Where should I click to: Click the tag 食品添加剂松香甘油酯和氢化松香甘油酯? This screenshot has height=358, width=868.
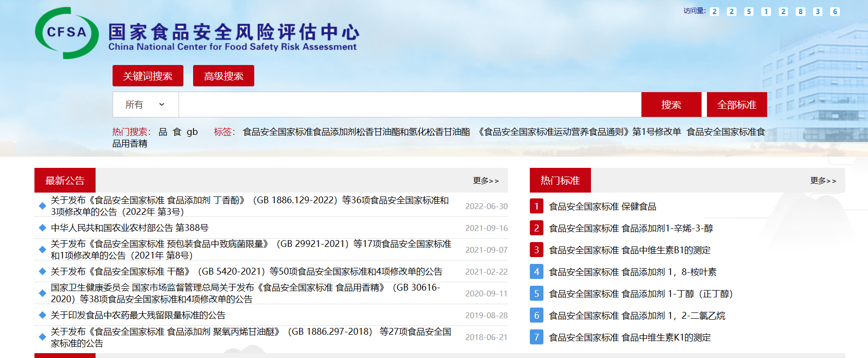point(357,132)
